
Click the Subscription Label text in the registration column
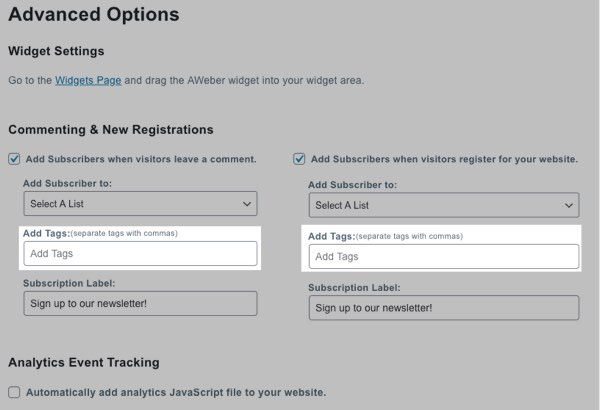[358, 287]
